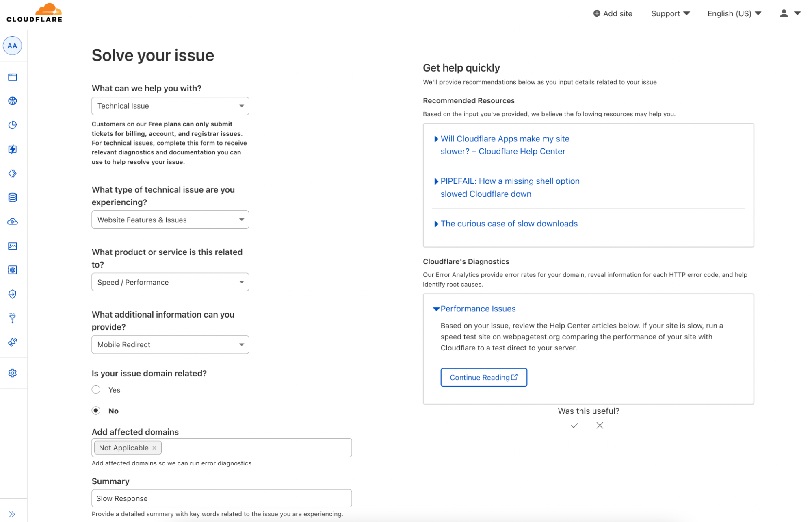Open the megaphone sidebar icon

tap(13, 342)
